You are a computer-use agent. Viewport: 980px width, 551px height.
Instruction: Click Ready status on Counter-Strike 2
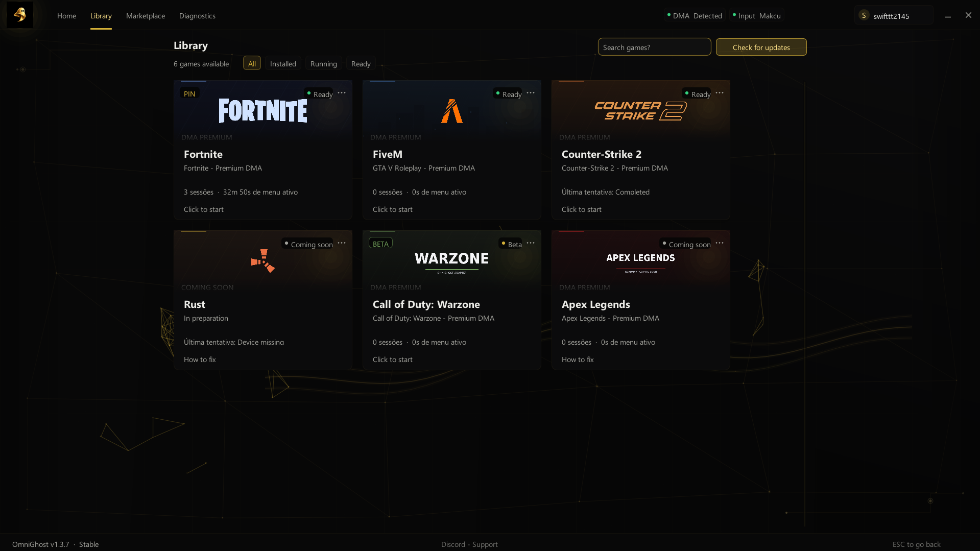(698, 94)
